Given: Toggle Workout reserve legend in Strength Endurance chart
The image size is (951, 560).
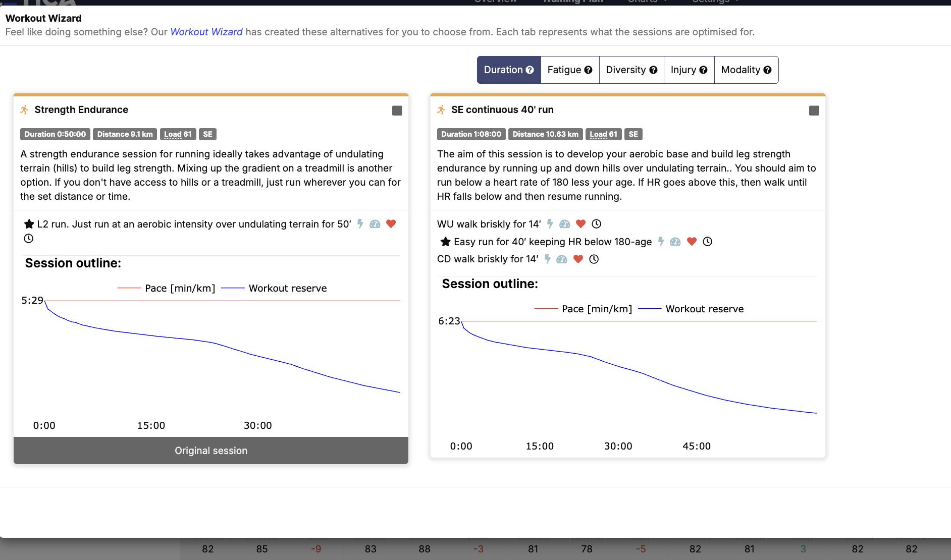Looking at the screenshot, I should pos(274,288).
